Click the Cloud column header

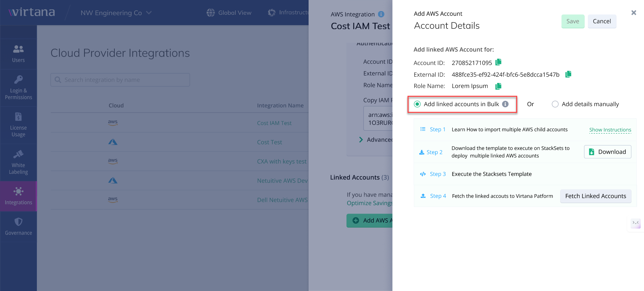(116, 105)
